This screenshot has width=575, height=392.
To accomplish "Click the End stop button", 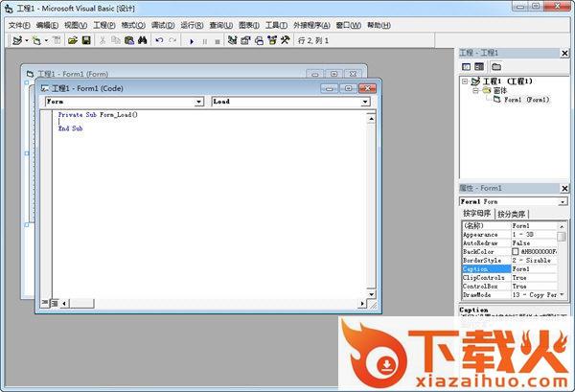I will point(218,41).
